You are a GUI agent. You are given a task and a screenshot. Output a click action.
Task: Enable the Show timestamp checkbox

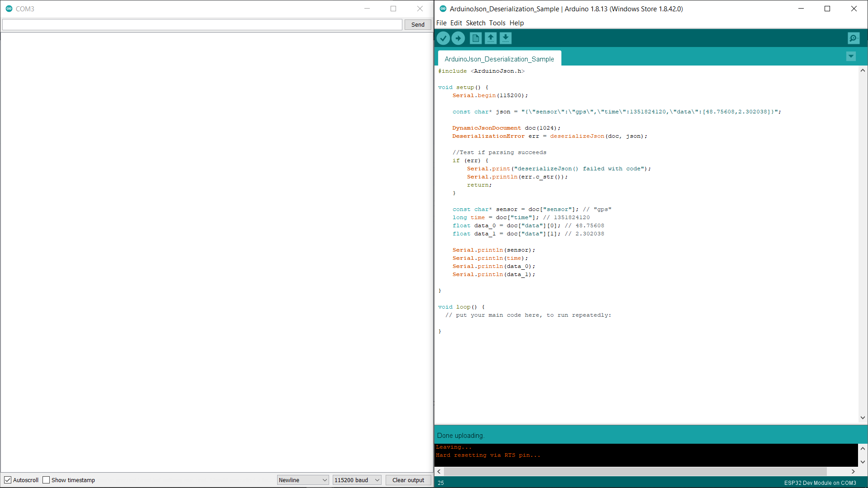point(47,480)
